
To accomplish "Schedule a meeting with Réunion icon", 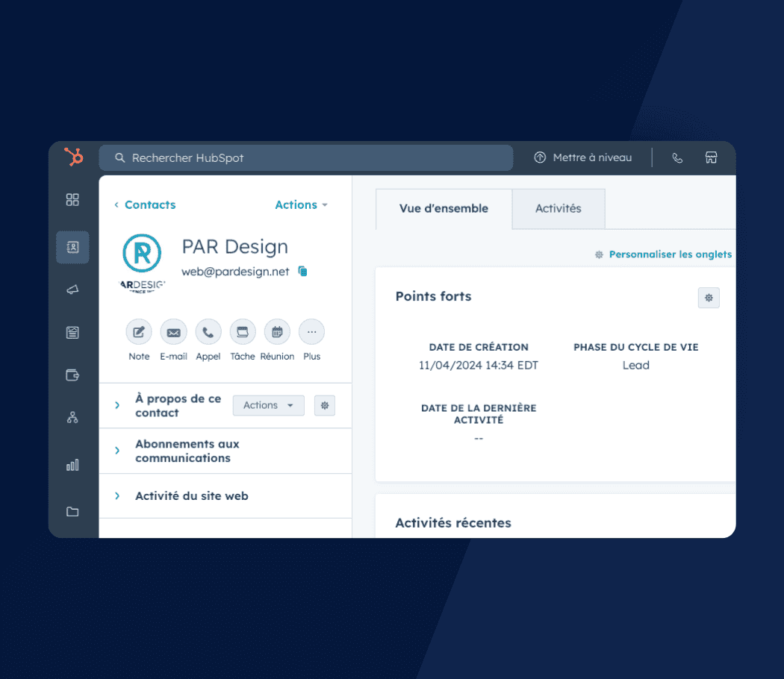I will click(277, 332).
